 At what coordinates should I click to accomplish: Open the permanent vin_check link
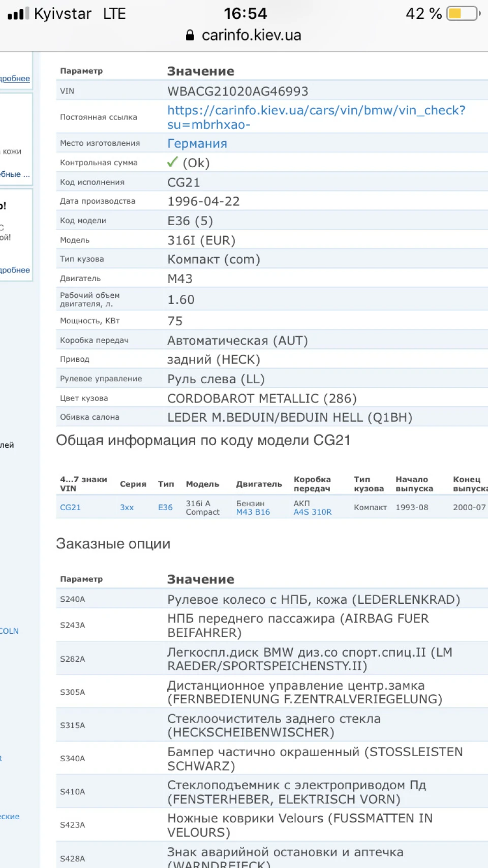[x=316, y=117]
